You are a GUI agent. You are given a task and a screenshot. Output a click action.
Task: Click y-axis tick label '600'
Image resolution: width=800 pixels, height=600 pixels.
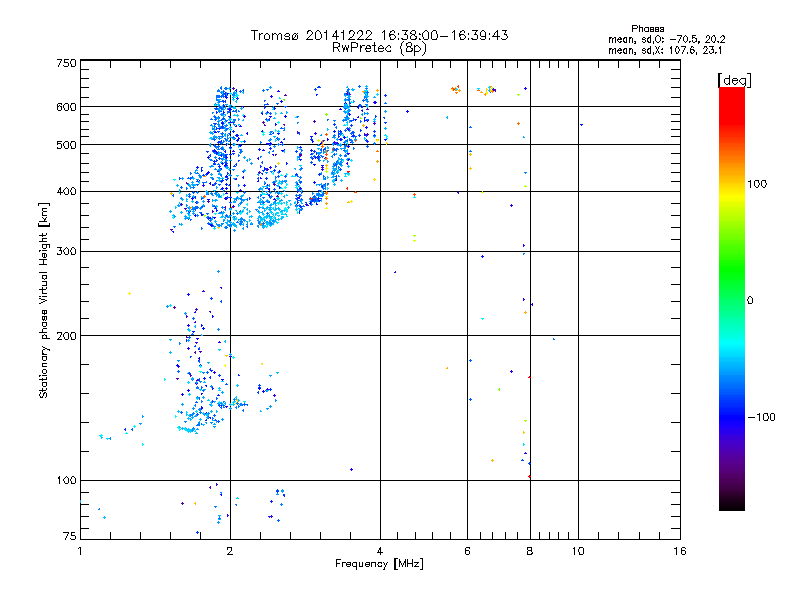(x=66, y=107)
